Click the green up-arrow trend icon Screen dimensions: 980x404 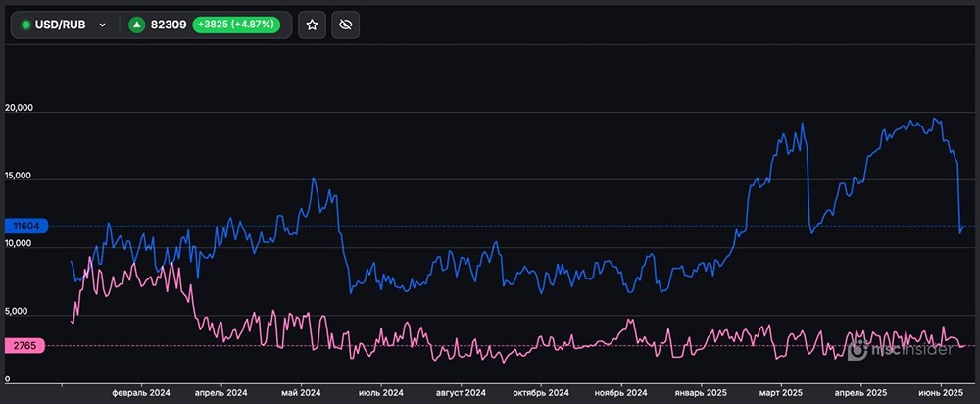136,25
